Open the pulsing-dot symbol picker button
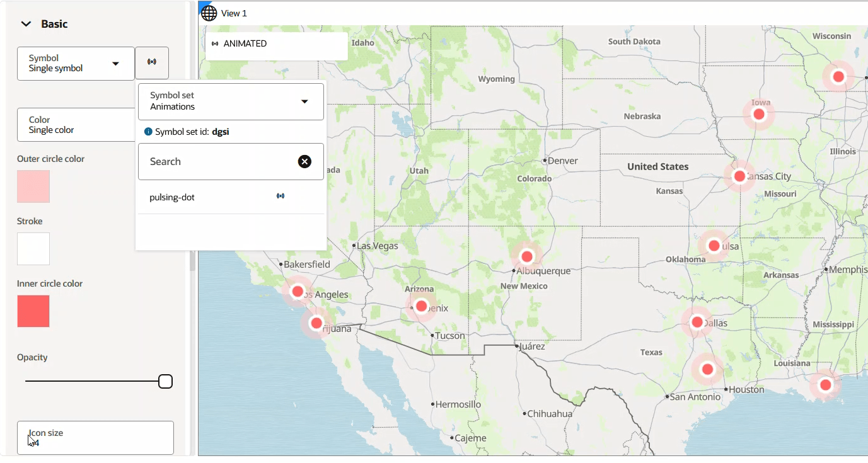Screen dimensions: 868x463 coord(152,63)
